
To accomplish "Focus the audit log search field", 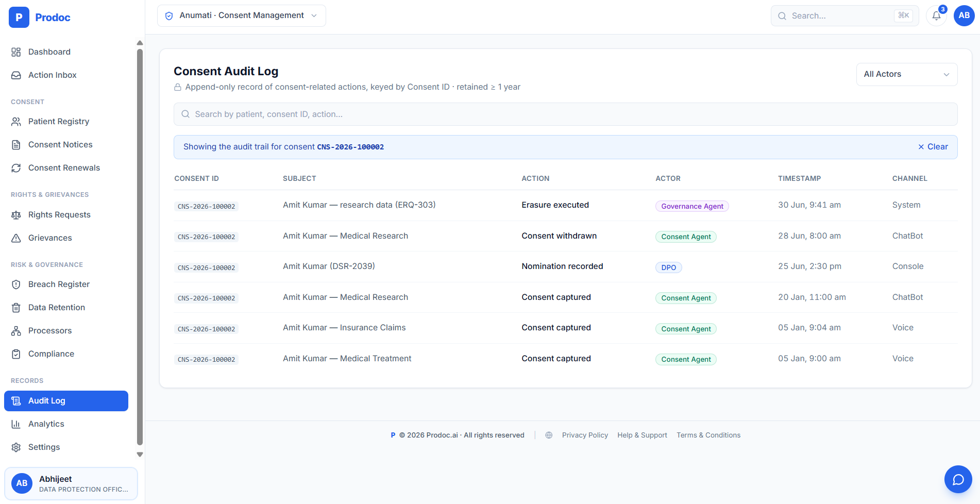I will tap(565, 114).
